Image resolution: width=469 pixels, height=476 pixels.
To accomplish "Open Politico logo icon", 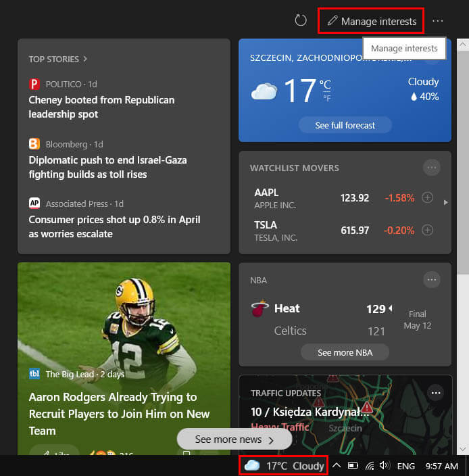I will (34, 84).
